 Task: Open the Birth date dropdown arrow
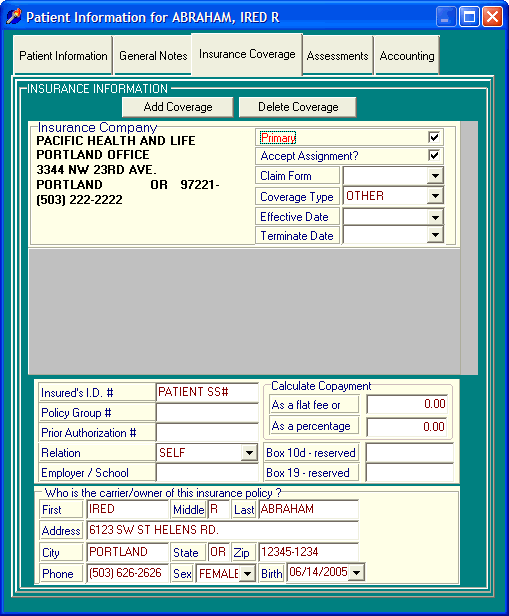356,572
